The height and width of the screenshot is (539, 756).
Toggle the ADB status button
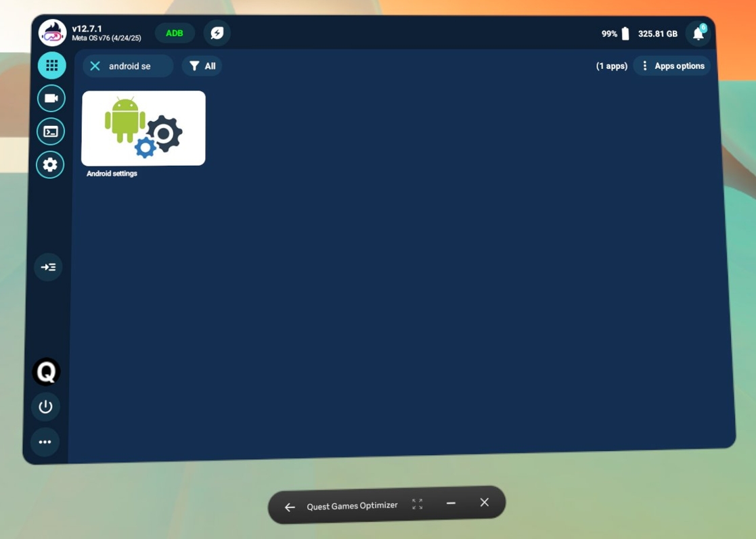175,33
